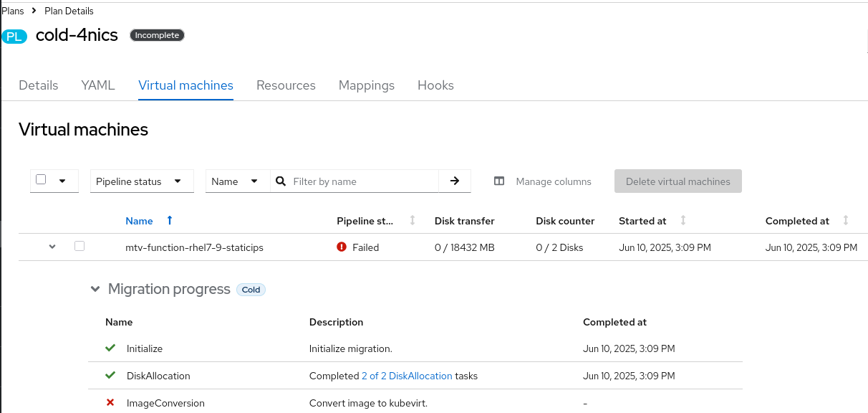The height and width of the screenshot is (413, 868).
Task: Collapse the mtv-function-rhel7-9-staticips row
Action: click(x=52, y=247)
